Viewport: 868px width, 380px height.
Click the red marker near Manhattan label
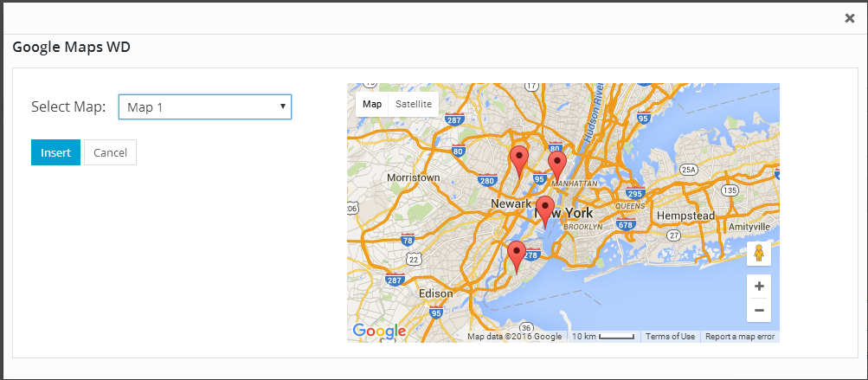pos(557,165)
